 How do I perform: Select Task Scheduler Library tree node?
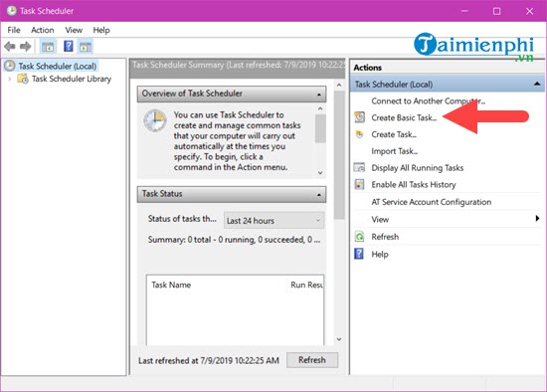tap(72, 79)
